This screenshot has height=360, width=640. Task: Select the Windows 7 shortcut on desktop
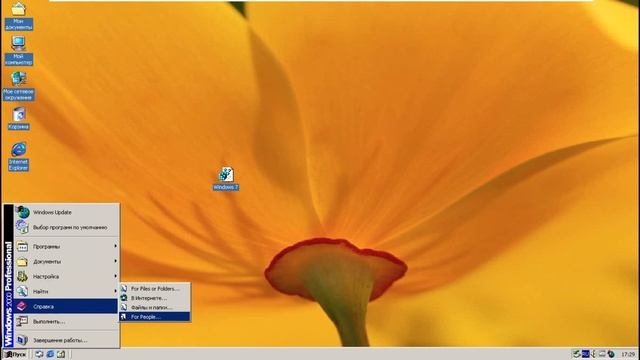tap(226, 178)
